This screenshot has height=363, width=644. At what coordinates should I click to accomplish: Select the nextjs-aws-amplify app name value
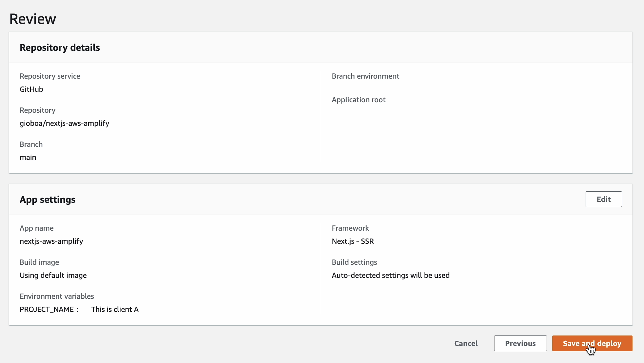pyautogui.click(x=51, y=241)
